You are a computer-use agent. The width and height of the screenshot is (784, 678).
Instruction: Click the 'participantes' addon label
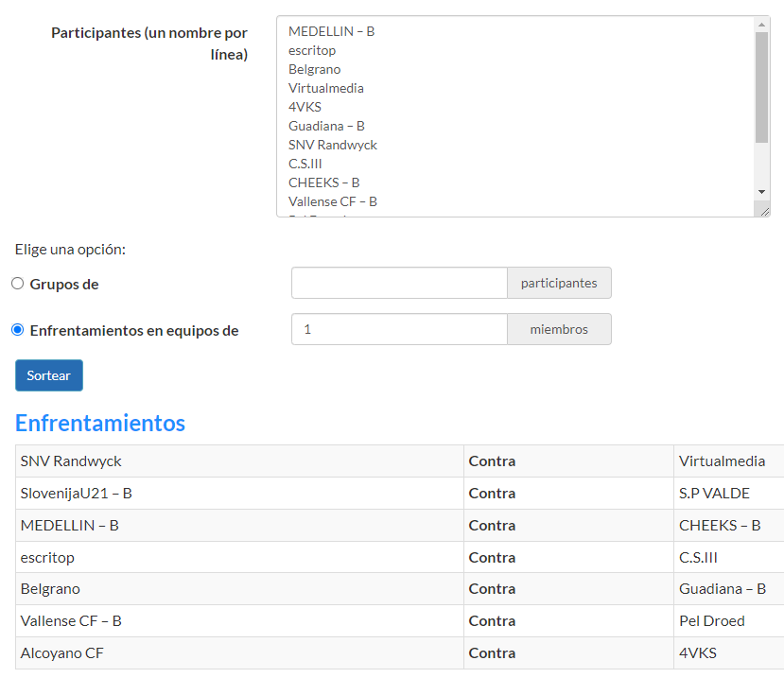coord(559,283)
